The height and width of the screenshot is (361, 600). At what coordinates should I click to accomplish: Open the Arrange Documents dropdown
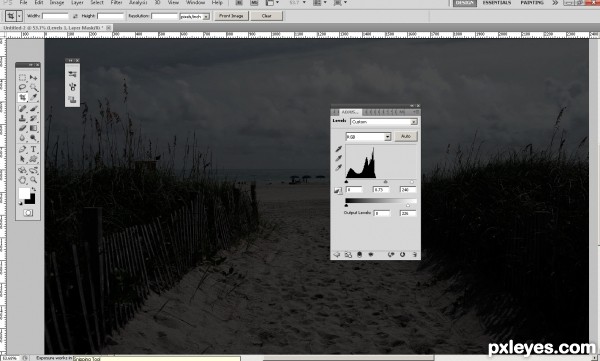pyautogui.click(x=320, y=3)
